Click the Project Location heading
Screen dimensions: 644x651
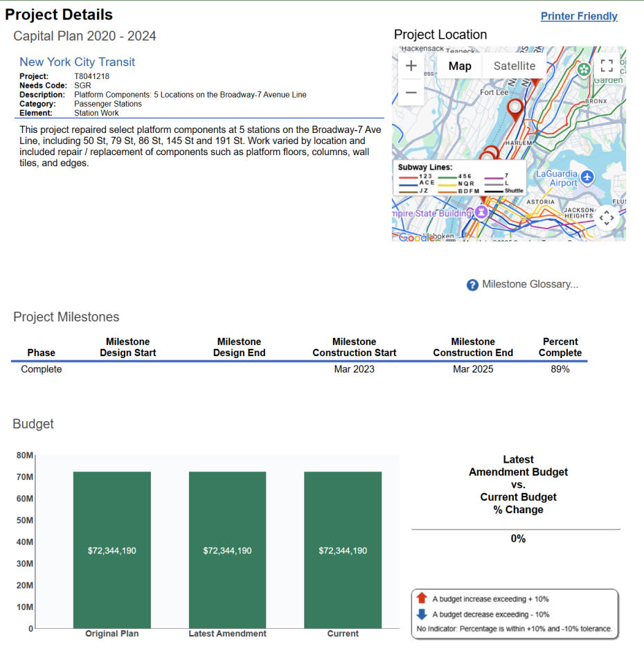440,35
